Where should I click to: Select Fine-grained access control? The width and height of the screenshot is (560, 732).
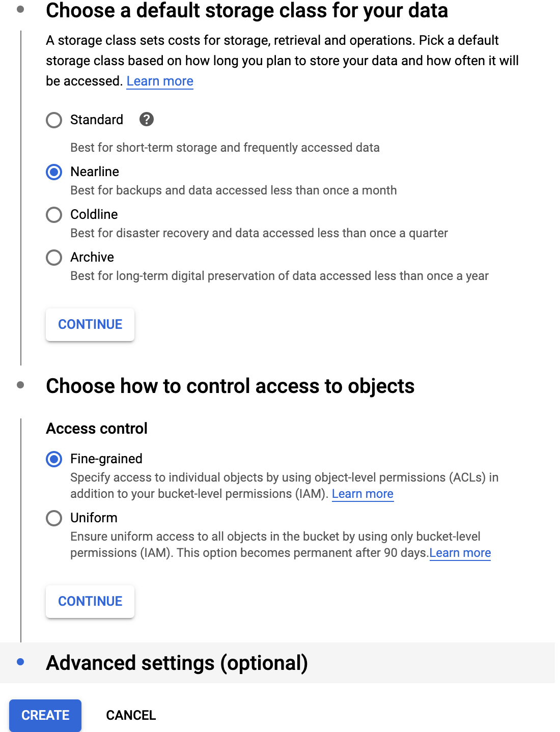click(54, 459)
